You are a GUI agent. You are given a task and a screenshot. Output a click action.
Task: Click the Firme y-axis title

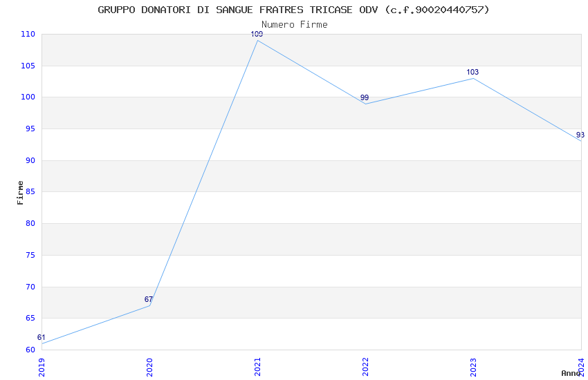tap(20, 193)
